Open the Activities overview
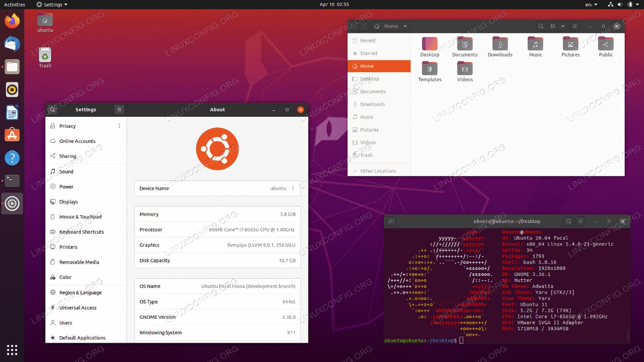Viewport: 644px width, 362px height. coord(14,4)
